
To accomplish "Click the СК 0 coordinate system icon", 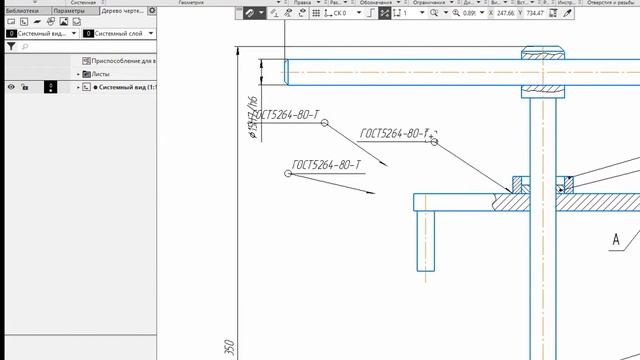I will coord(328,13).
